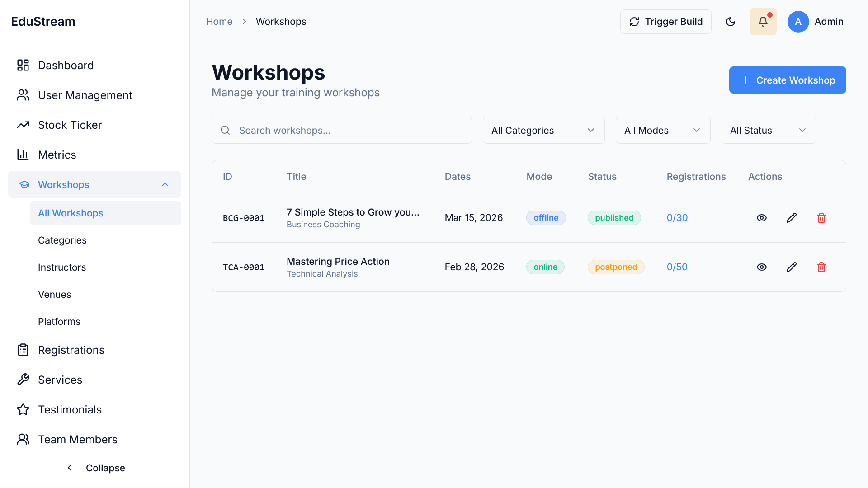
Task: Delete workshop TCA-0001
Action: coord(821,267)
